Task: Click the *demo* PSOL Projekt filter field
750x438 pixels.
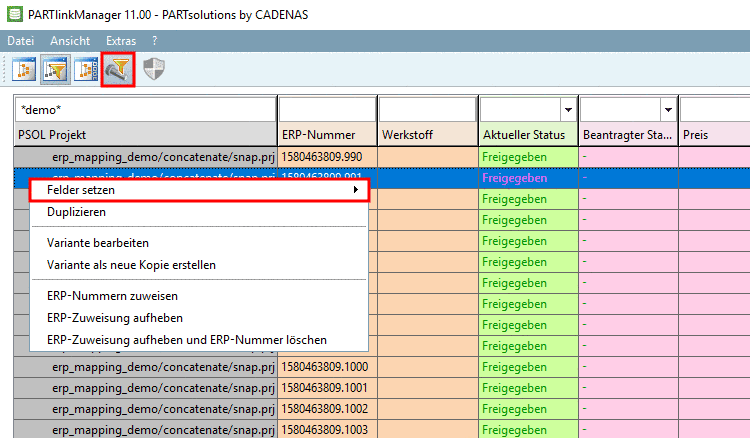Action: tap(145, 110)
